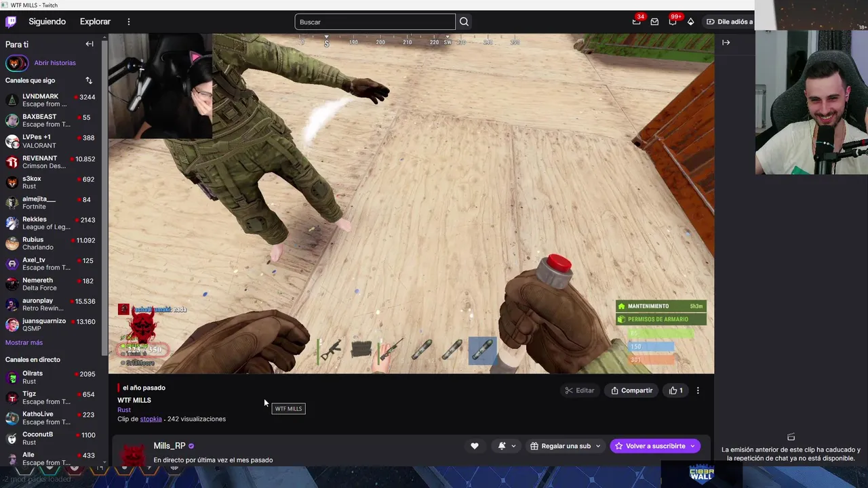Click Editar clip button
The height and width of the screenshot is (488, 868).
pos(580,390)
